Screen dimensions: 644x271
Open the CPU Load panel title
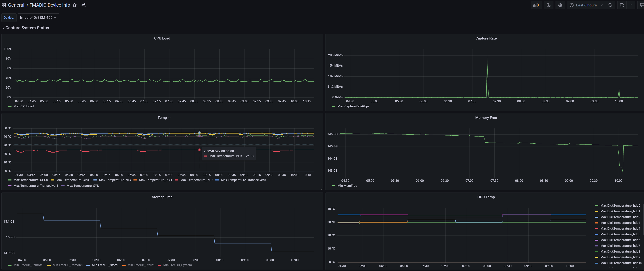(162, 38)
